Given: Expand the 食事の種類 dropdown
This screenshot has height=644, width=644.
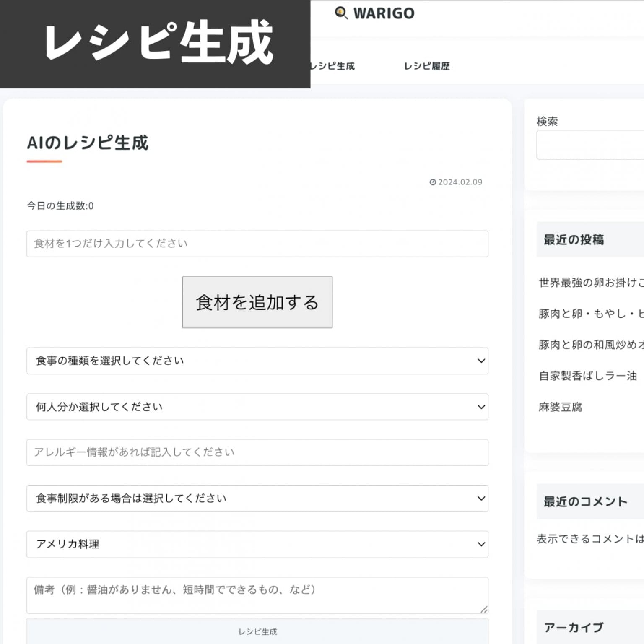Looking at the screenshot, I should click(257, 361).
